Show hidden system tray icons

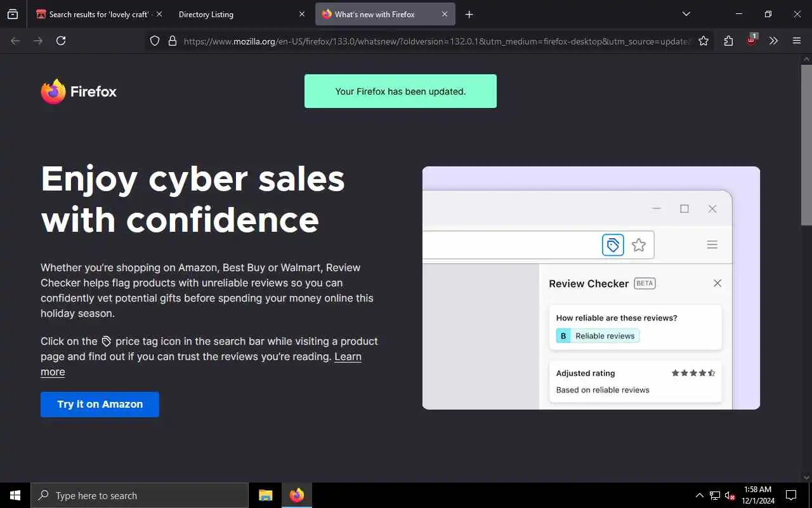pyautogui.click(x=699, y=495)
